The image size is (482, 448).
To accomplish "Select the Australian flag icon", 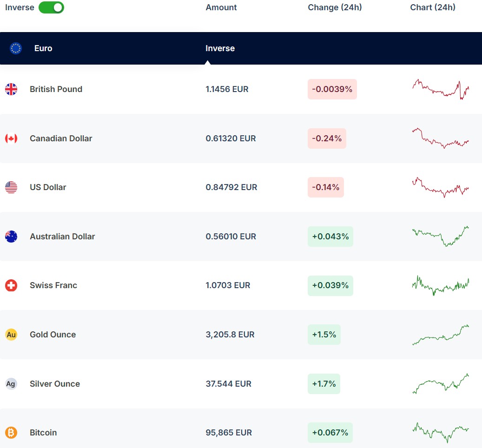I will (11, 237).
